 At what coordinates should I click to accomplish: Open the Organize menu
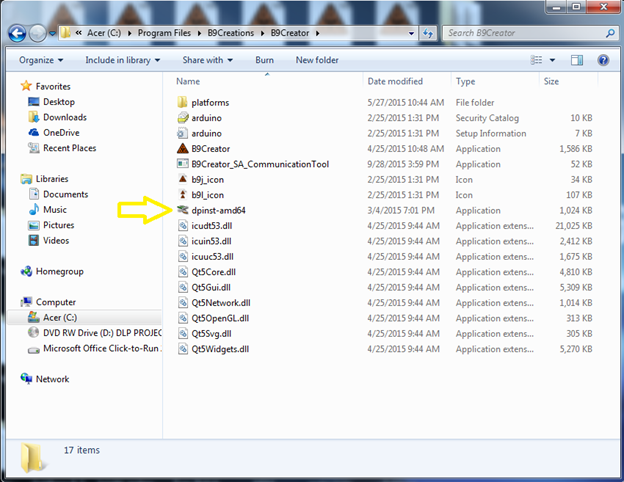[41, 60]
